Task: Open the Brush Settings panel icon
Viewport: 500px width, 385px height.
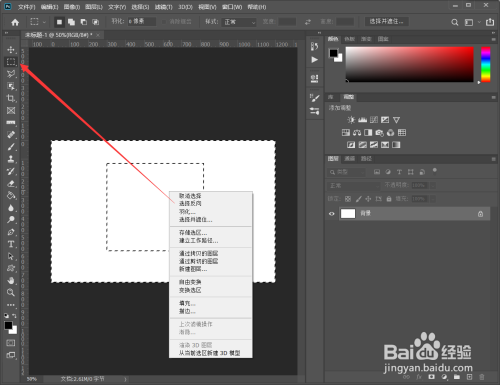Action: (314, 97)
